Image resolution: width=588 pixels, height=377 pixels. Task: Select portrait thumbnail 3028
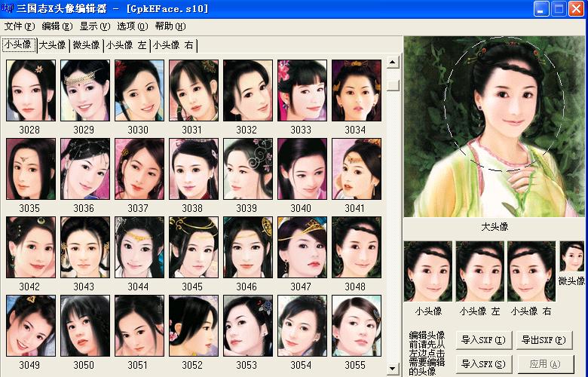(x=31, y=90)
